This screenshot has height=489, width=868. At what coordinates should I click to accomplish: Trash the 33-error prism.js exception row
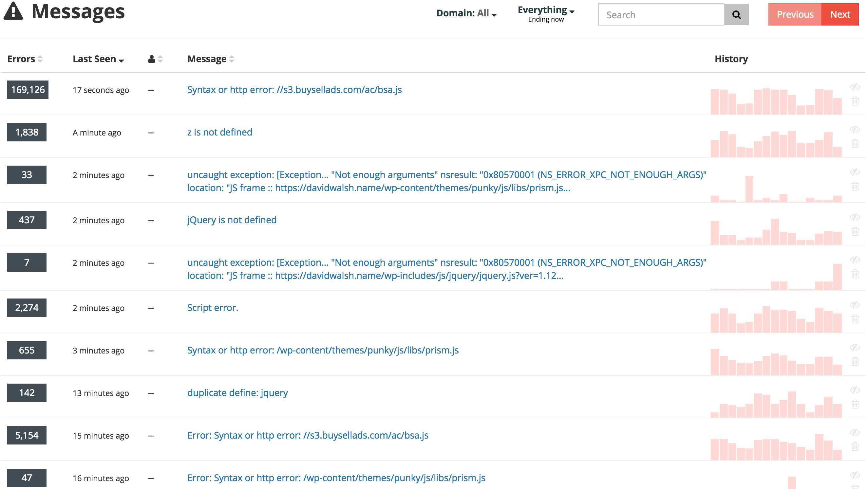855,186
